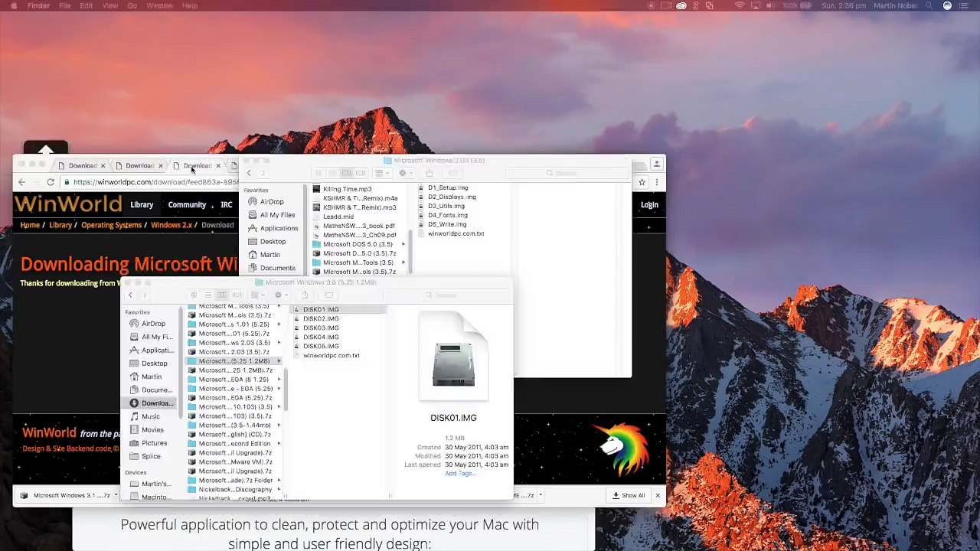Open the Go menu in the menu bar
The height and width of the screenshot is (551, 980).
(x=132, y=5)
